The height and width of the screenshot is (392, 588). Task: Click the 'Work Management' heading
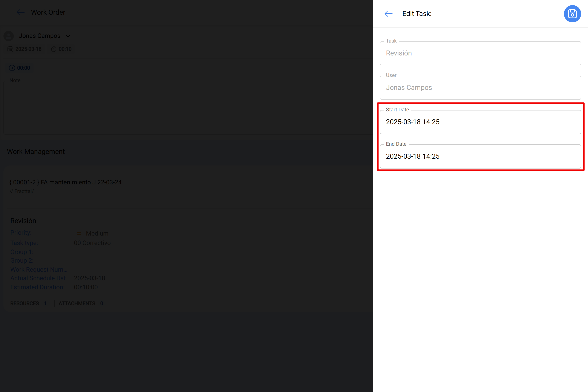click(x=36, y=152)
